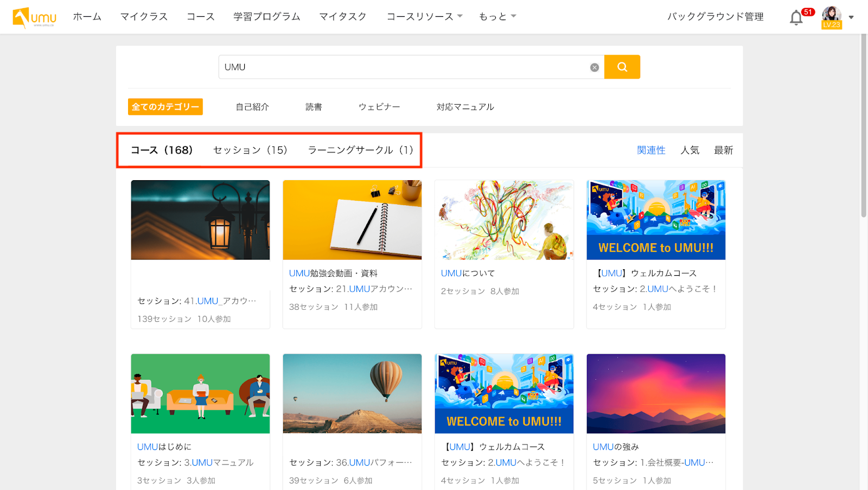
Task: Click the UMUについて course title
Action: [x=468, y=273]
